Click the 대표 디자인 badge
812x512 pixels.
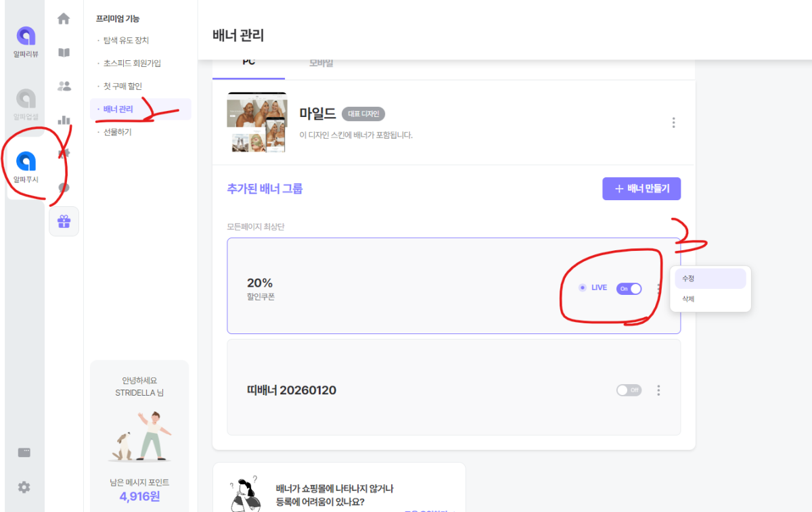[363, 114]
